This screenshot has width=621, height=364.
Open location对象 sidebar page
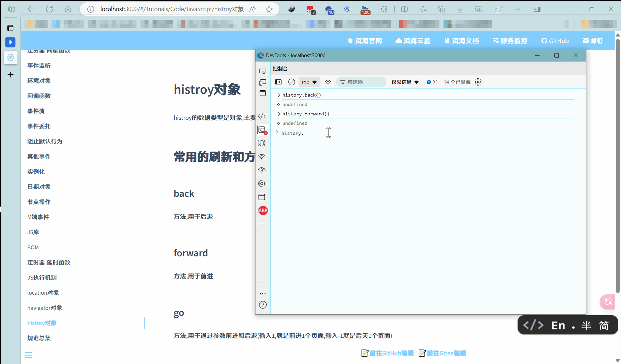(x=43, y=293)
